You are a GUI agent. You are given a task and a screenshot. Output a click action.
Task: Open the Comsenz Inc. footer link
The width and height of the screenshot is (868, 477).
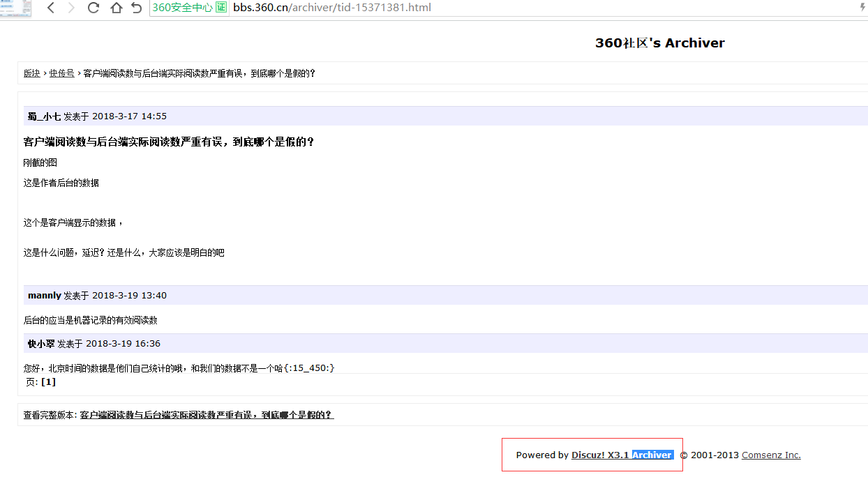(771, 455)
